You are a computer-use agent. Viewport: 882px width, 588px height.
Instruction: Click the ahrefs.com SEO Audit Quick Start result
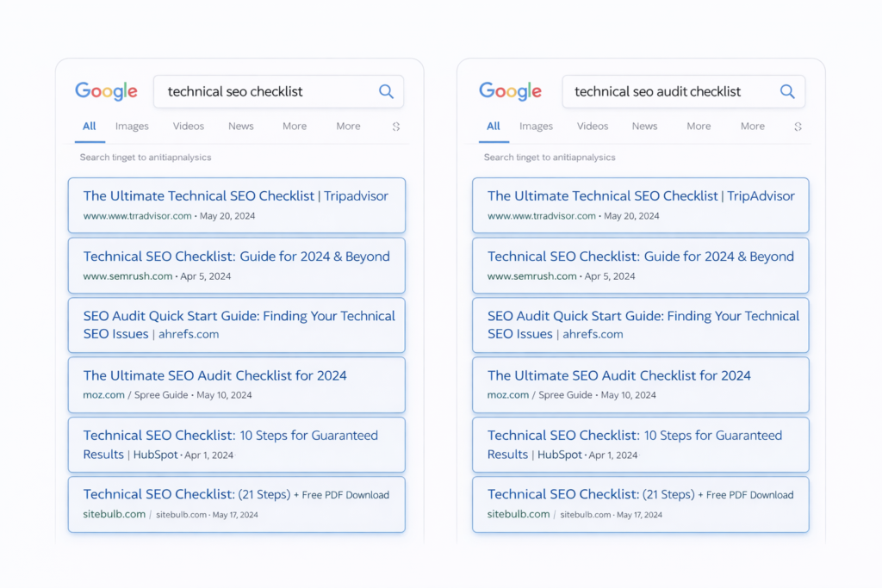[x=236, y=325]
